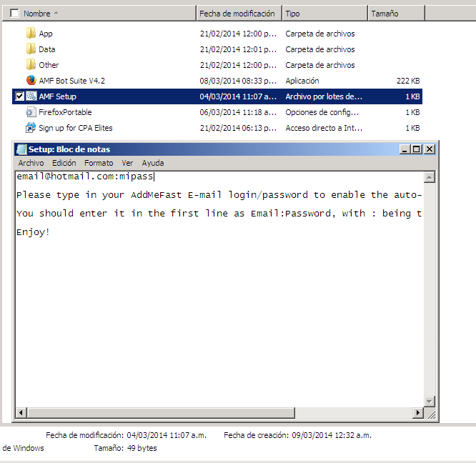Click the AMF Setup file name
This screenshot has width=476, height=463.
[x=57, y=96]
